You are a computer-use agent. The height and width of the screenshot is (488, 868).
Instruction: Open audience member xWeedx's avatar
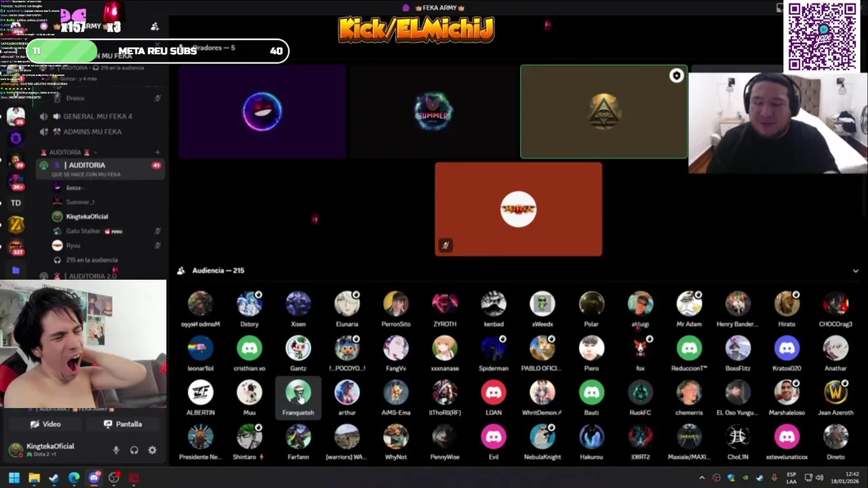(x=542, y=304)
